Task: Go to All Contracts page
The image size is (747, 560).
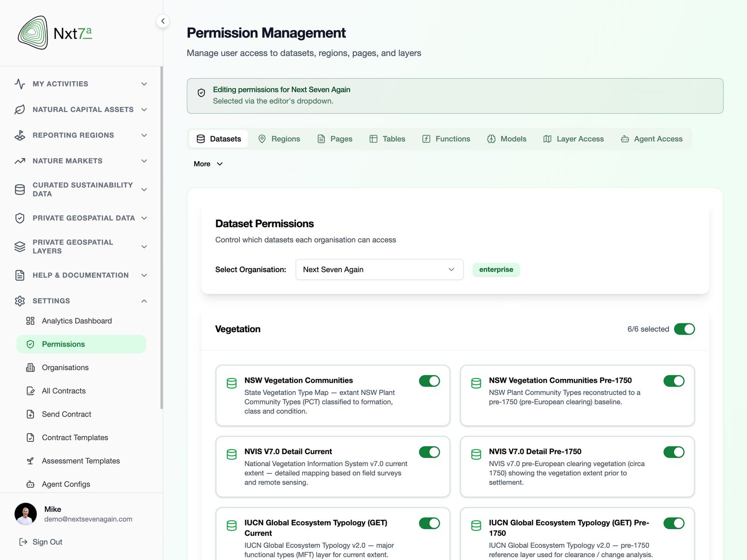Action: tap(81, 391)
